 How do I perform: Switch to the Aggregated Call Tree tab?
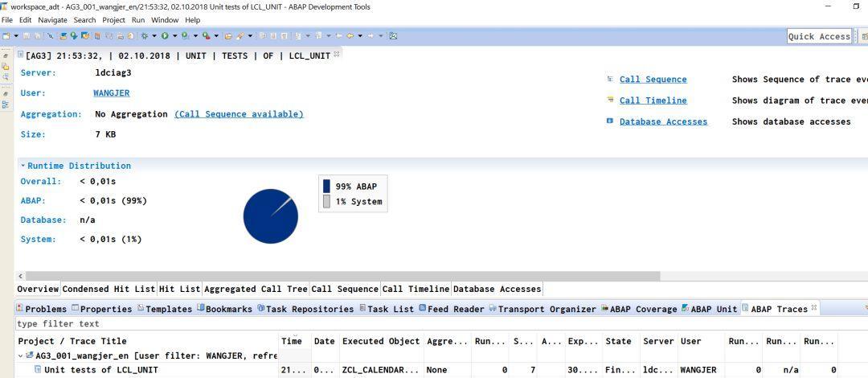tap(256, 289)
